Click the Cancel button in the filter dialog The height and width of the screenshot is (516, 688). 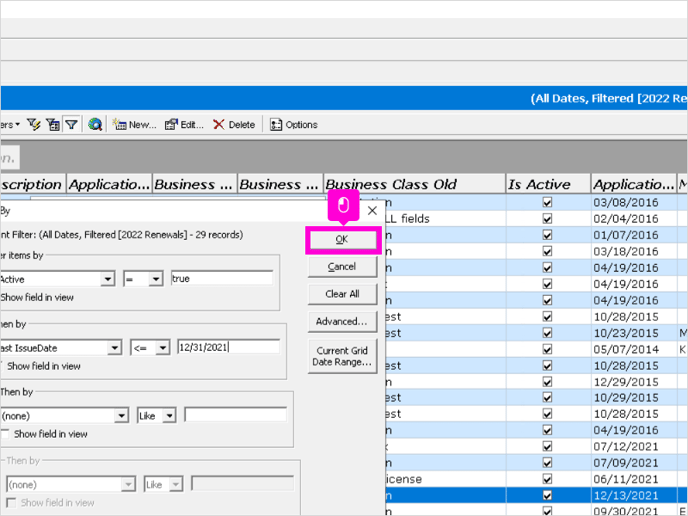(342, 267)
